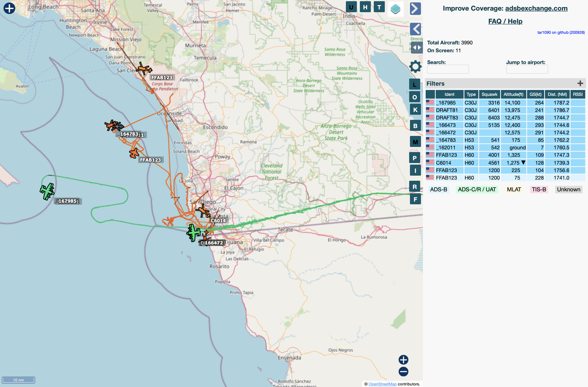Screen dimensions: 588x387
Task: Click TIS-B legend label
Action: pyautogui.click(x=539, y=189)
